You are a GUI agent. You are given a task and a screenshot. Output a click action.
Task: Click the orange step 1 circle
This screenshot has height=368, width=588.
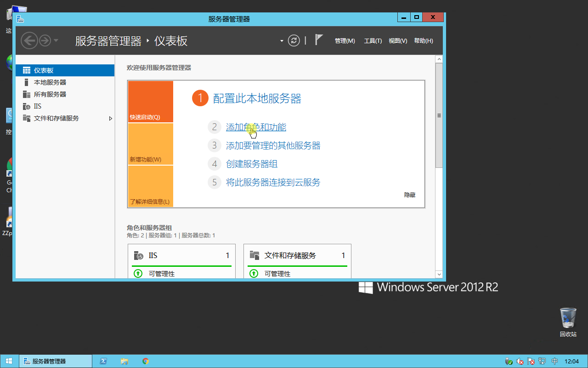[x=200, y=98]
